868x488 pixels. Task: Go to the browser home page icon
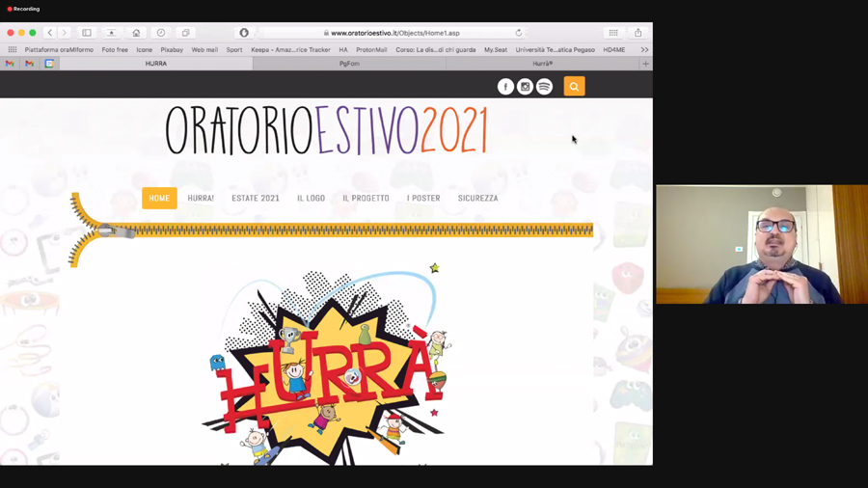pos(136,33)
